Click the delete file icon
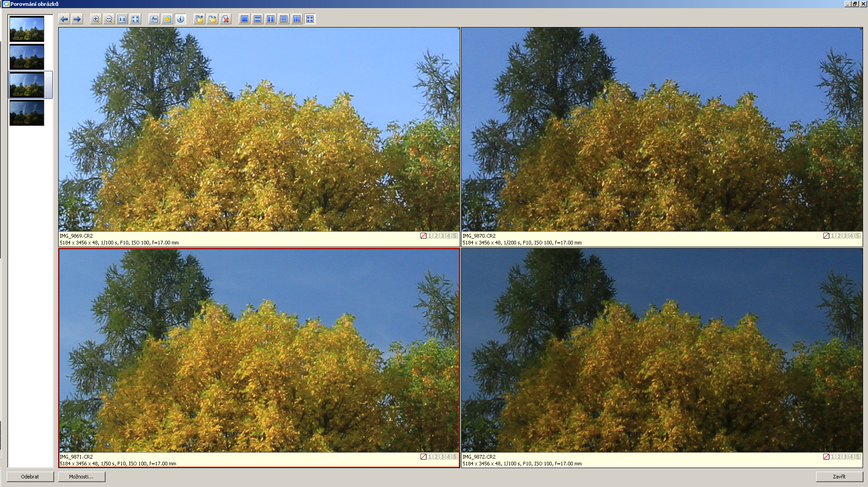This screenshot has width=868, height=487. tap(226, 19)
